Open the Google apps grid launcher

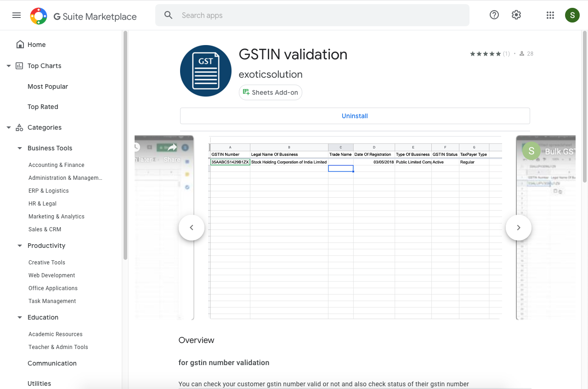550,15
